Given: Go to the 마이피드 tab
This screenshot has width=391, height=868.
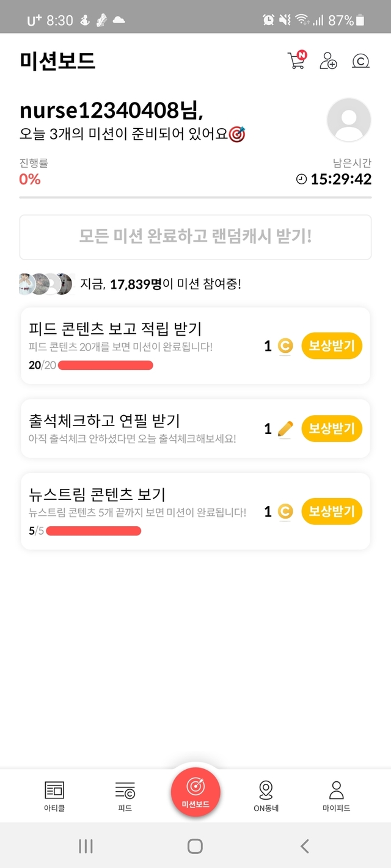Looking at the screenshot, I should tap(336, 795).
